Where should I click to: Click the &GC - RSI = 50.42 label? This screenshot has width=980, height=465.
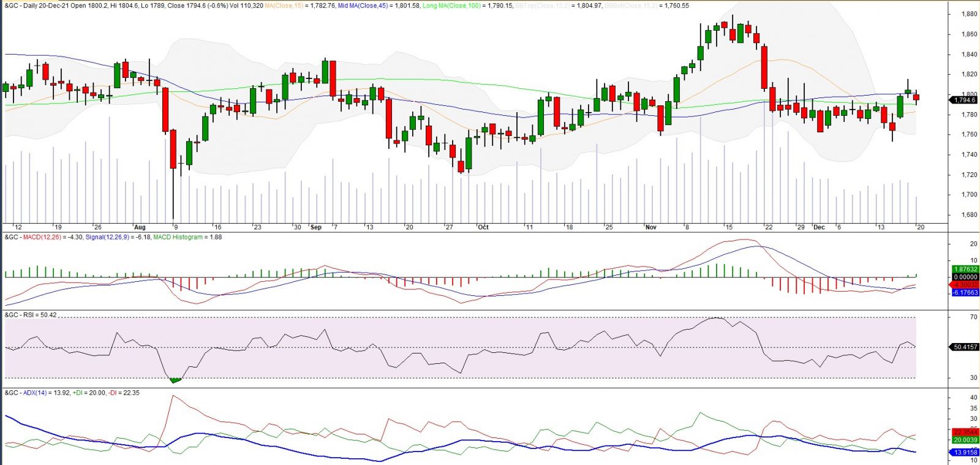pyautogui.click(x=31, y=315)
